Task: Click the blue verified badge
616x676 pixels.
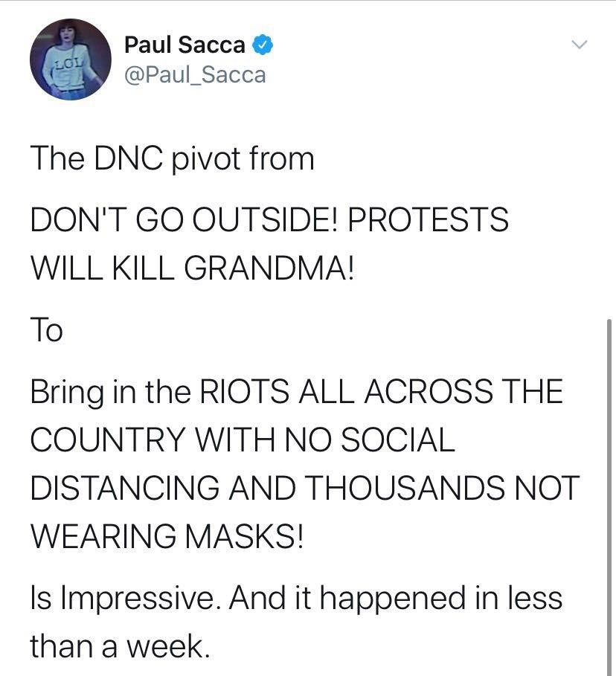Action: tap(261, 45)
